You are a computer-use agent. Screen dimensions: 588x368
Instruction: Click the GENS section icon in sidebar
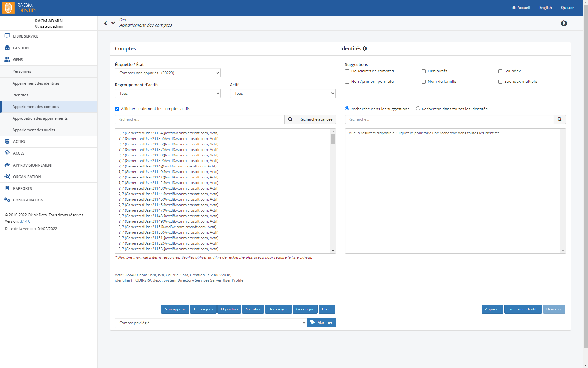[8, 59]
